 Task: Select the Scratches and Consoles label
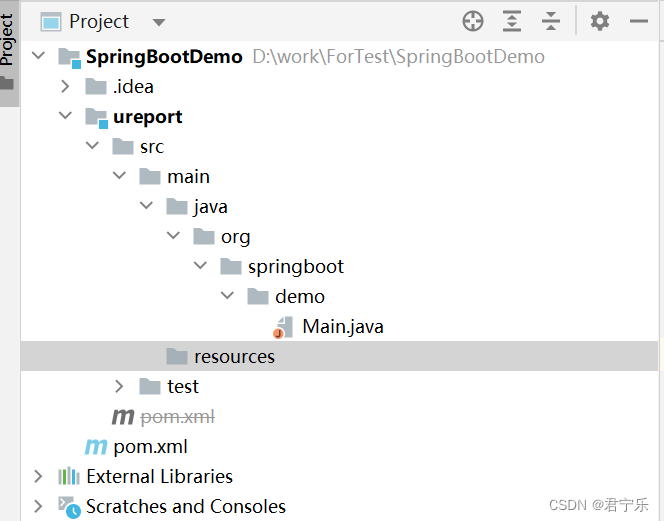click(x=185, y=507)
